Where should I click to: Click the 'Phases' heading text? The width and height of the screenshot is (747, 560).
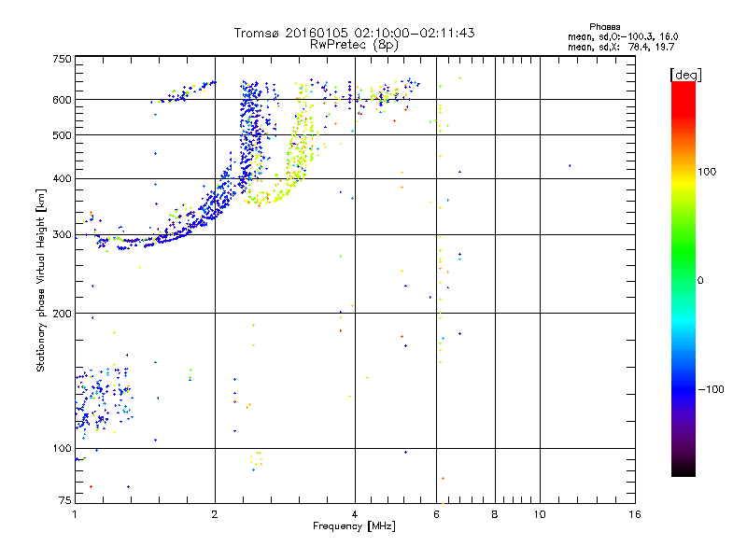604,27
